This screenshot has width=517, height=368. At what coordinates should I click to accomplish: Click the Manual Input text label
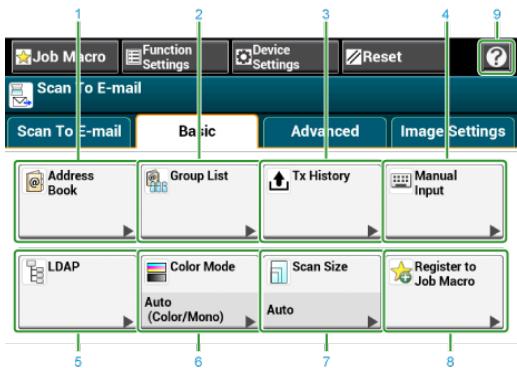click(436, 183)
